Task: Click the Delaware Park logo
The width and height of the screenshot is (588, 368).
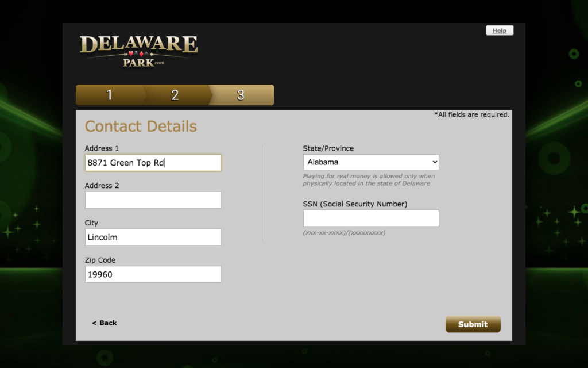Action: click(138, 51)
